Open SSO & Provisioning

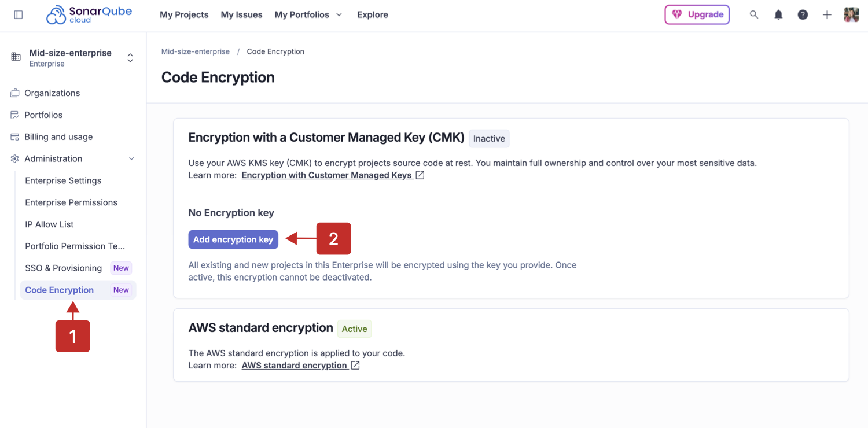pos(64,268)
